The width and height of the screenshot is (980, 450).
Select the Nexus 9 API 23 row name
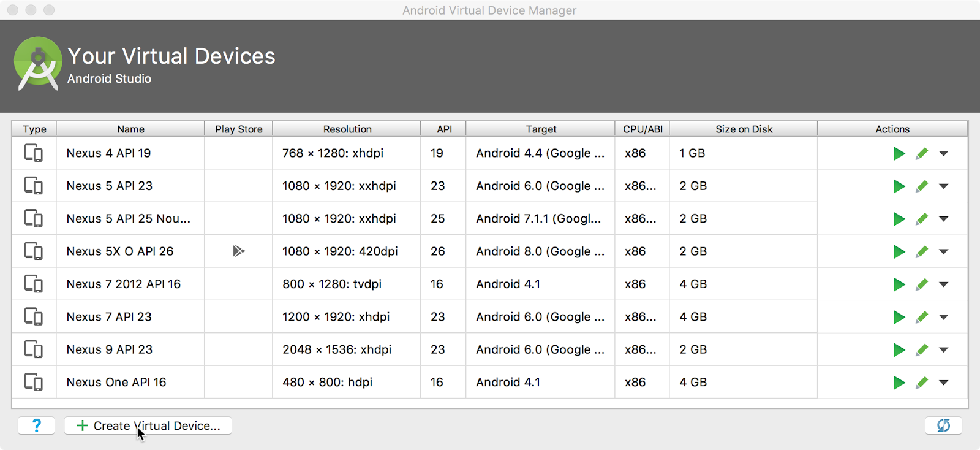[x=110, y=349]
